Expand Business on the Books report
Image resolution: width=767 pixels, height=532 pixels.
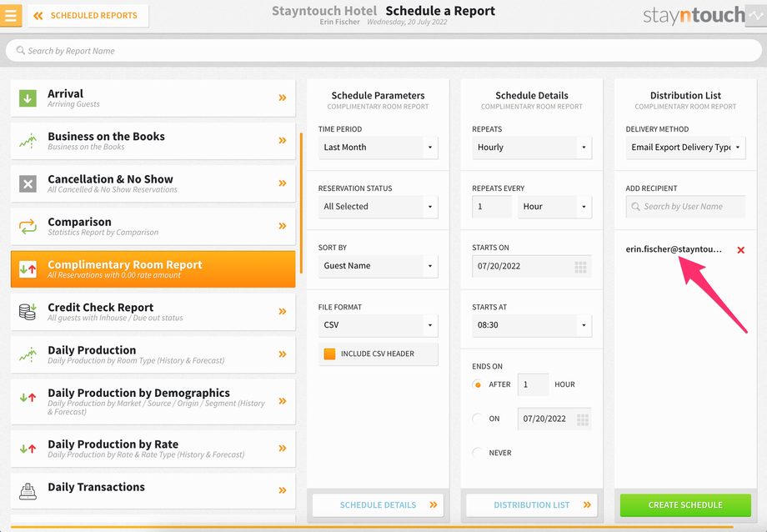(x=283, y=140)
